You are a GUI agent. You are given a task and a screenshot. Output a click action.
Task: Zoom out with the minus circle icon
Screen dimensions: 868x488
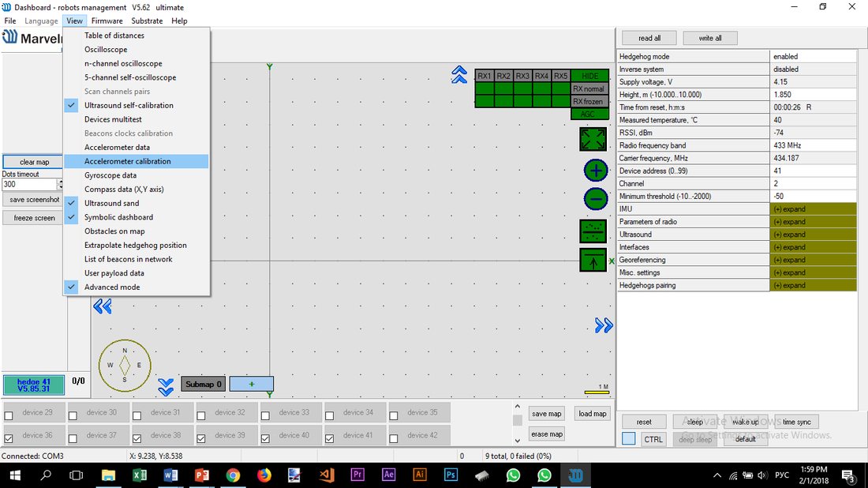pos(596,199)
